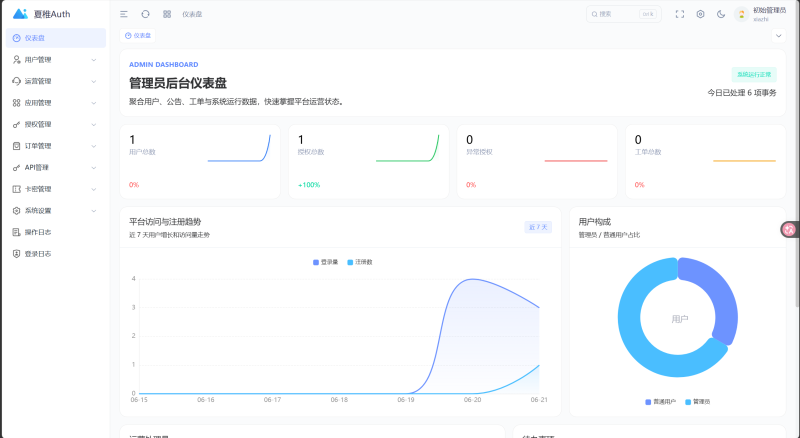
Task: Toggle dark mode with the moon icon
Action: point(721,14)
